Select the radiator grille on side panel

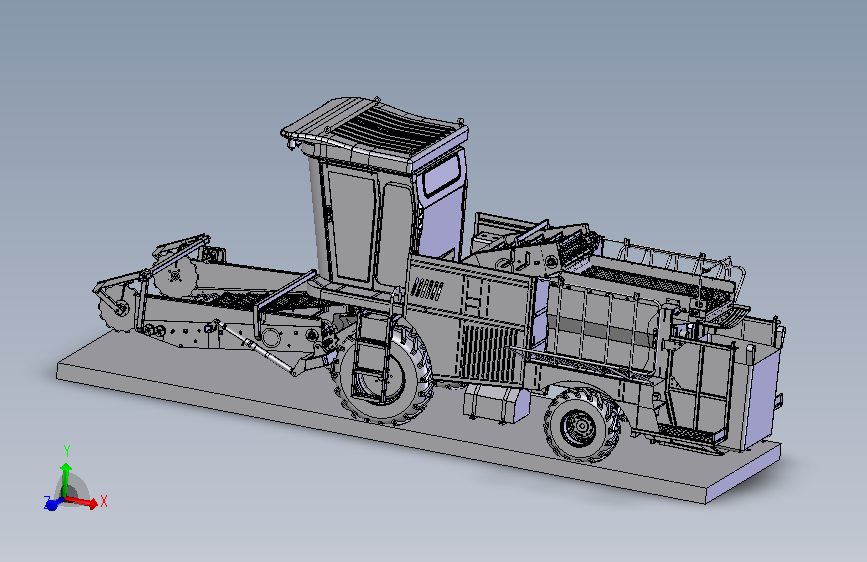point(490,353)
